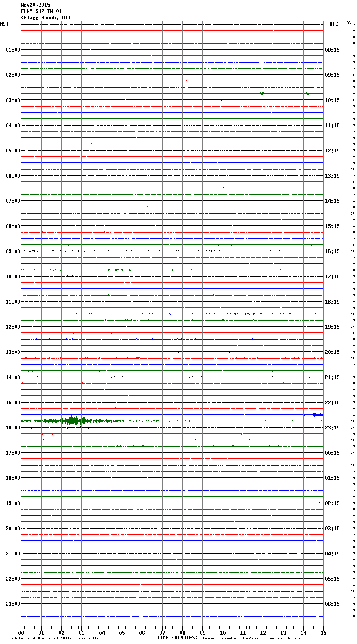Click the 16:15 UTC time label
The width and height of the screenshot is (357, 644).
(332, 251)
